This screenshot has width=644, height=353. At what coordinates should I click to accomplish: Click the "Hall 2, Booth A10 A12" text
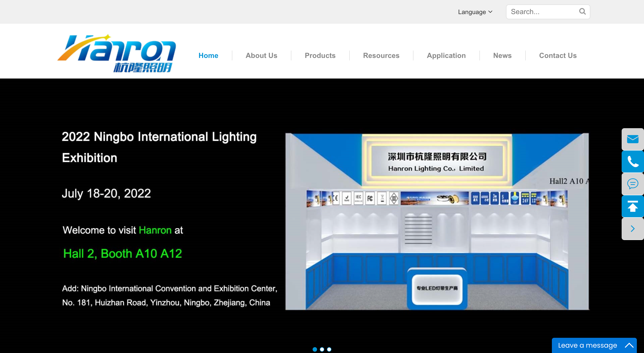[x=123, y=253]
